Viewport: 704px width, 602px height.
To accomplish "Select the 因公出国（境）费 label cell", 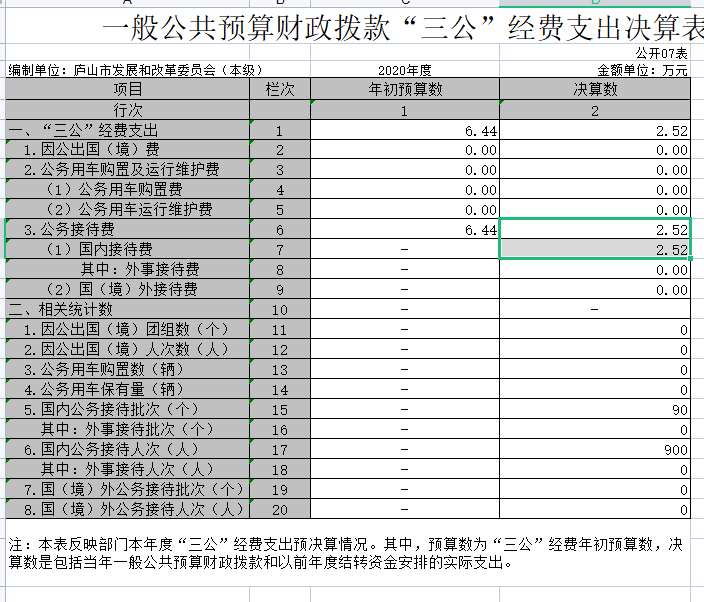I will coord(128,150).
